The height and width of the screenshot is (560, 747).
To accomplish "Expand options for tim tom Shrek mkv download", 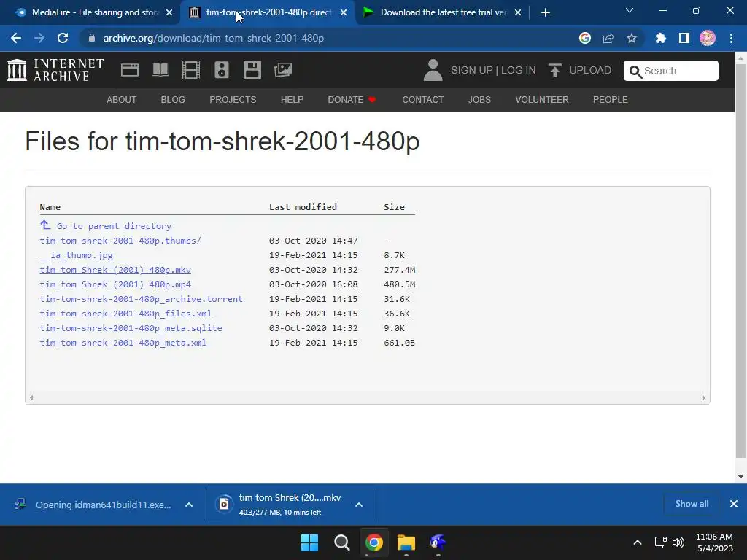I will [x=359, y=505].
